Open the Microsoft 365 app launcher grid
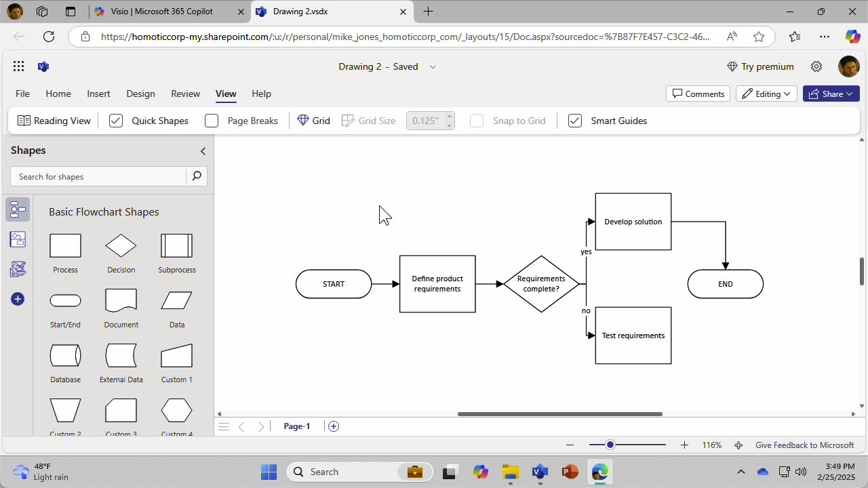Image resolution: width=868 pixels, height=488 pixels. point(18,66)
